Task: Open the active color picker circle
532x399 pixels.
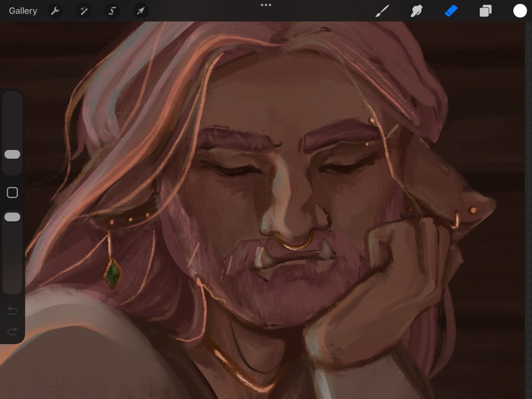Action: [520, 11]
